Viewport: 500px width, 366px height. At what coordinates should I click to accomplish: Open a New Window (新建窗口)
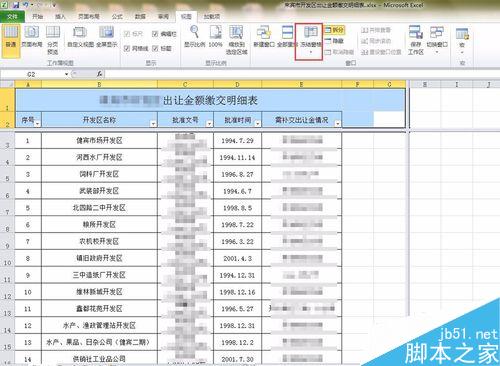pyautogui.click(x=264, y=37)
